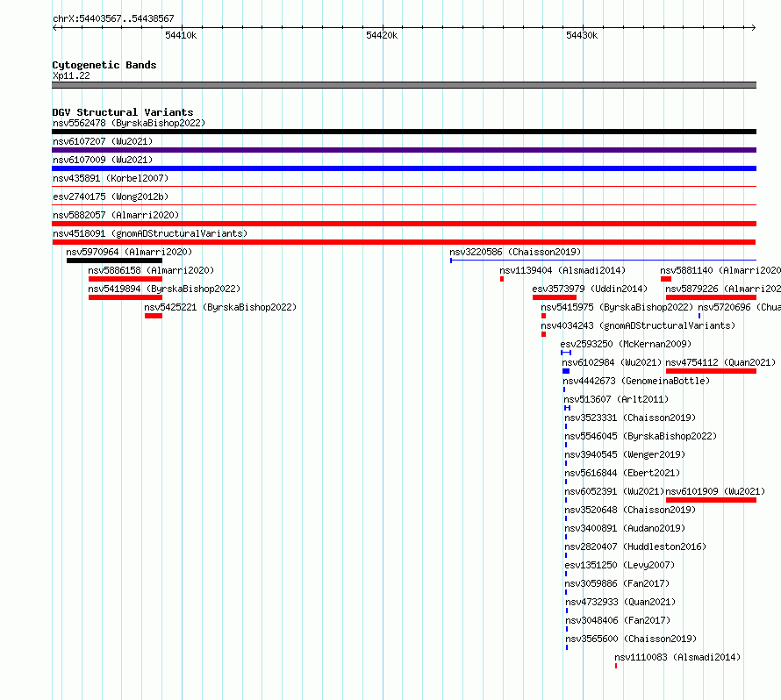This screenshot has height=700, width=781.
Task: Select nsv513607 (Arlt2011) label
Action: click(x=616, y=399)
